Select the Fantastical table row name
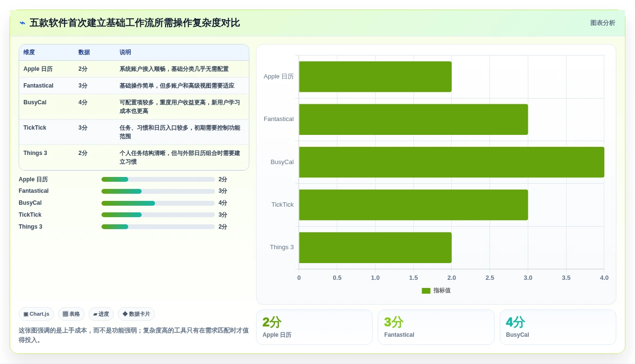This screenshot has height=364, width=635. pyautogui.click(x=38, y=86)
